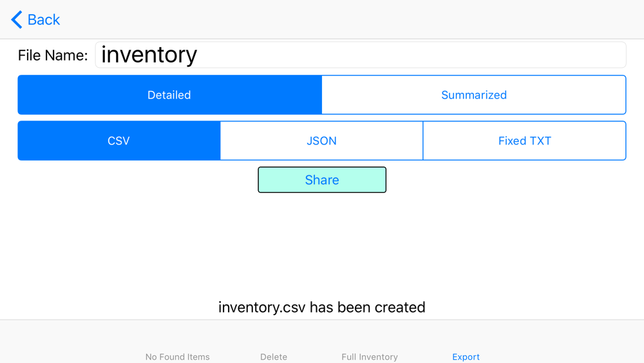Image resolution: width=644 pixels, height=363 pixels.
Task: Click the File Name: label
Action: [53, 55]
